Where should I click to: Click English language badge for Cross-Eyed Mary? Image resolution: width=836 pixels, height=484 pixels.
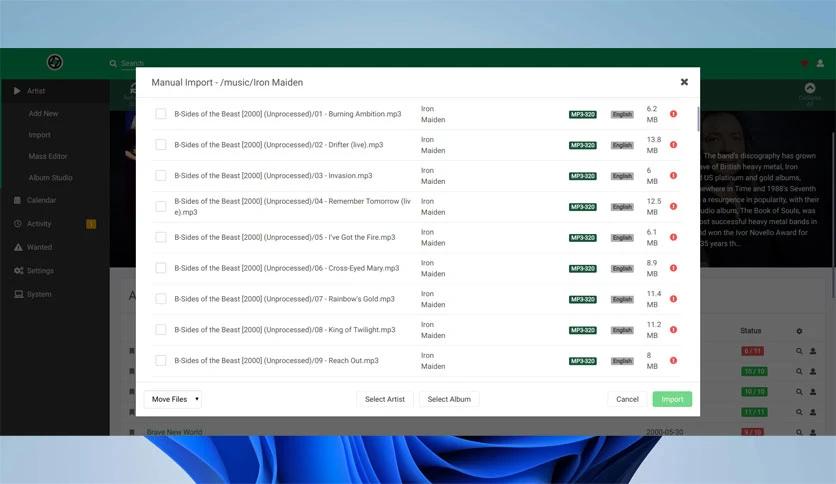tap(622, 269)
